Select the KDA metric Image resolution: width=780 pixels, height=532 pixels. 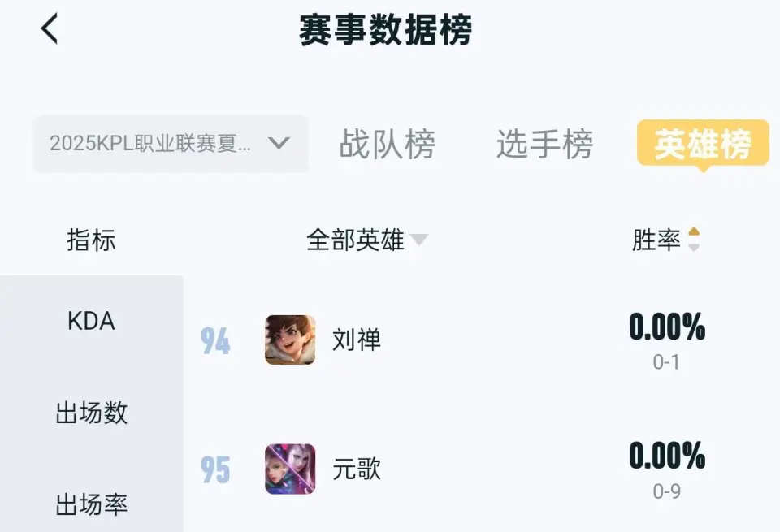coord(91,321)
